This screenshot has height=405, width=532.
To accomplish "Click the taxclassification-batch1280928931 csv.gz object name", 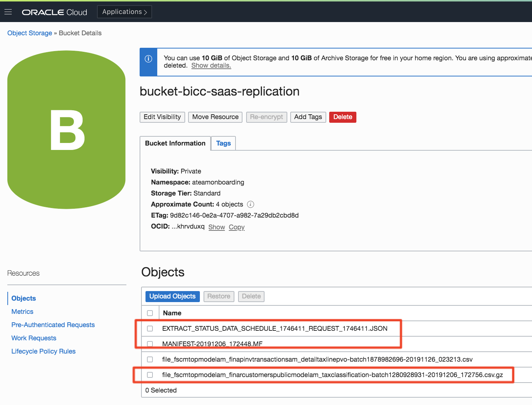I will click(332, 375).
